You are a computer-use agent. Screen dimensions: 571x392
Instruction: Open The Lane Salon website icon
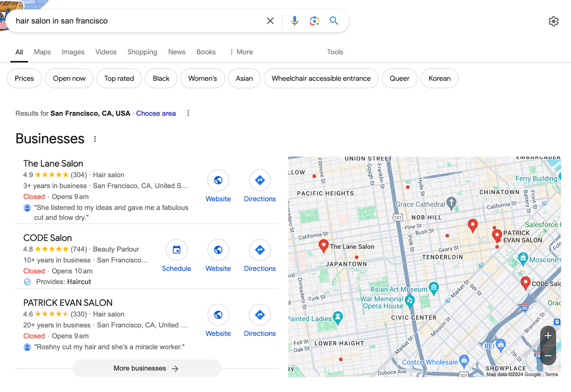pos(218,180)
